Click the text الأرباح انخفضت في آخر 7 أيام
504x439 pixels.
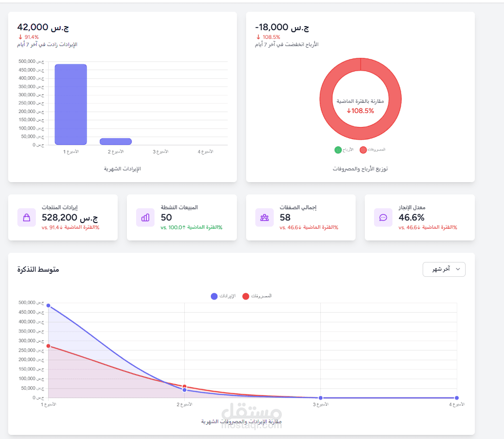click(x=287, y=45)
